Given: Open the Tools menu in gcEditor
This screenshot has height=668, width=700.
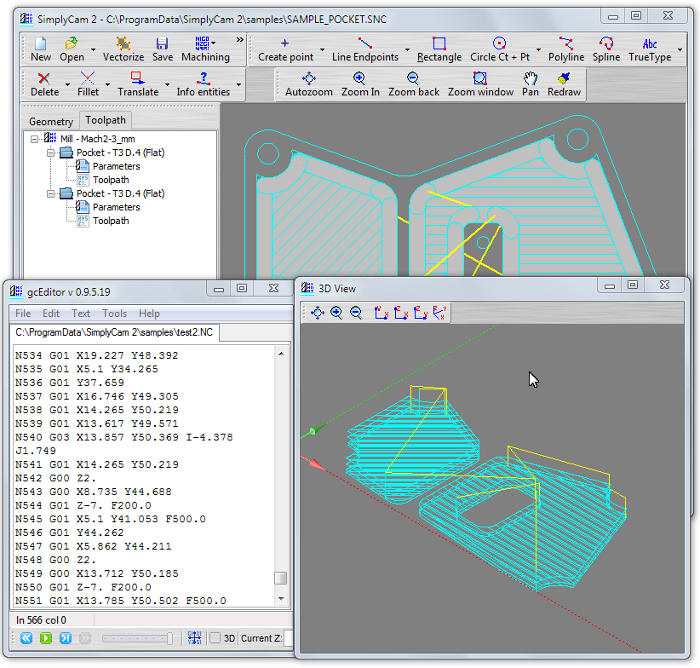Looking at the screenshot, I should click(x=114, y=313).
